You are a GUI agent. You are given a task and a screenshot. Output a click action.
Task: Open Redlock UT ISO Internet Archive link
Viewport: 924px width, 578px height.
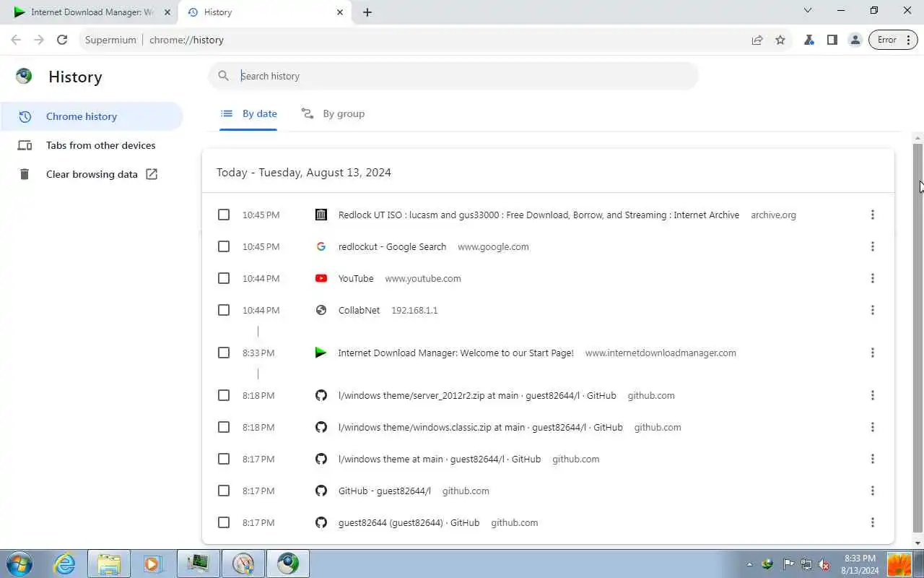(539, 215)
